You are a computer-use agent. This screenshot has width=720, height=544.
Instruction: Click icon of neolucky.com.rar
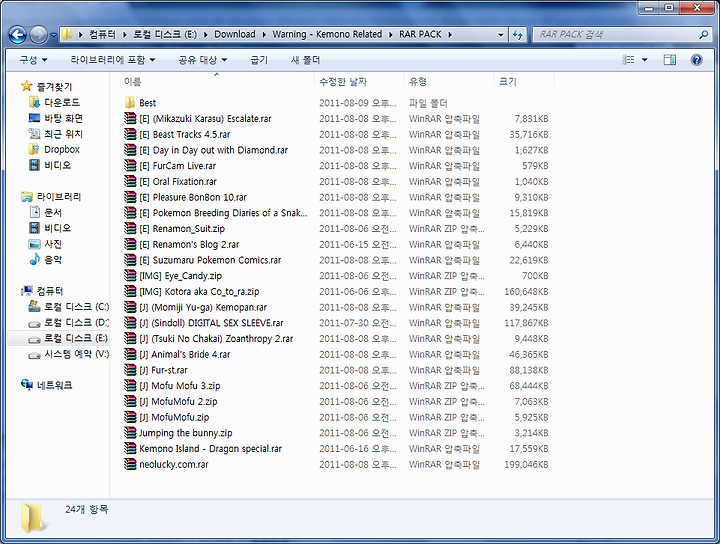tap(130, 464)
